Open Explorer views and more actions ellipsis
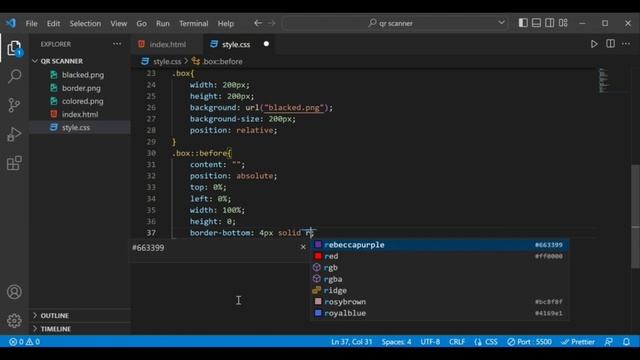 117,44
